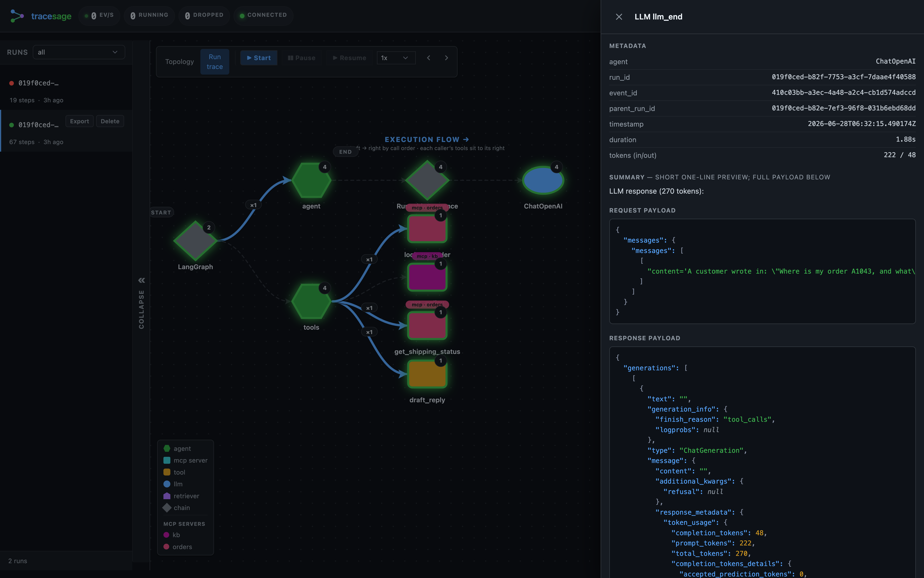Open the runs filter dropdown showing all
Image resolution: width=924 pixels, height=578 pixels.
click(79, 52)
